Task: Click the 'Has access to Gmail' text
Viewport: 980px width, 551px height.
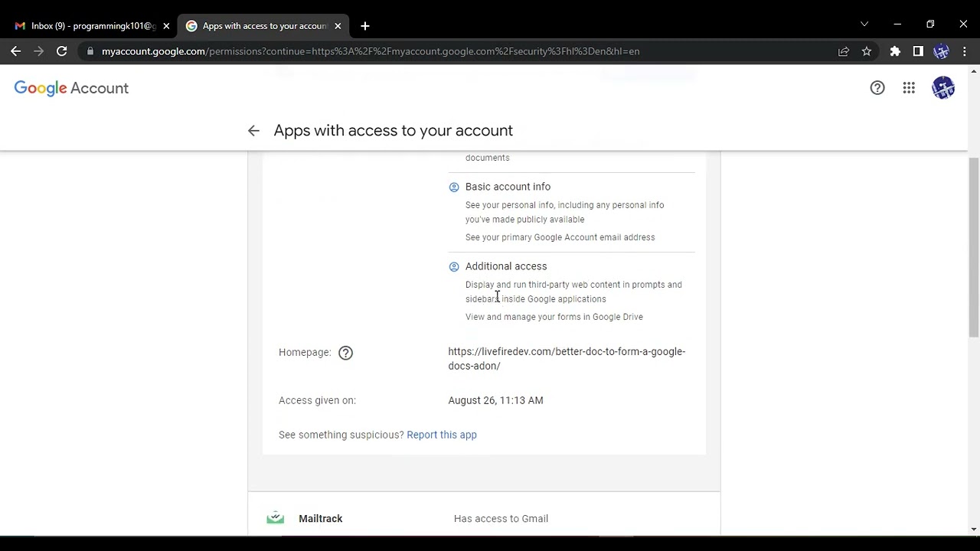Action: coord(501,519)
